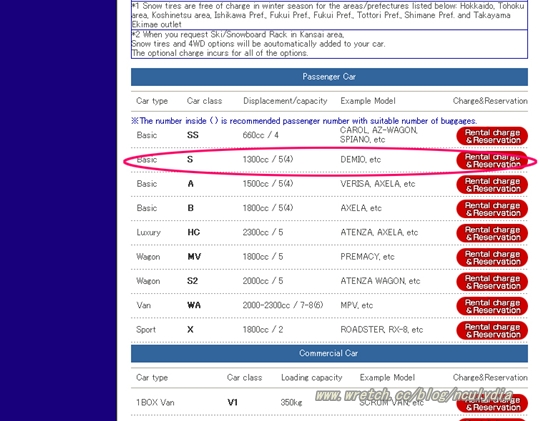Image resolution: width=540 pixels, height=421 pixels.
Task: Click 'ROADSTER, RX-8, etc' model text
Action: (382, 329)
